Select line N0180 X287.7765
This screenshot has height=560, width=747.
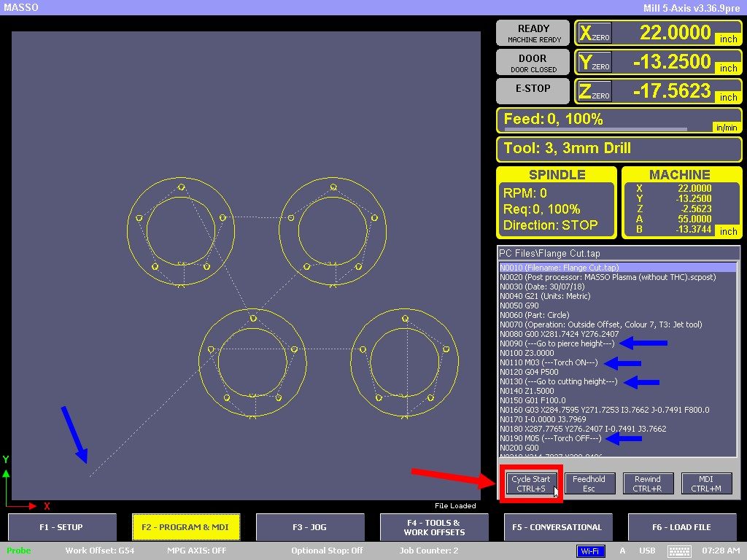coord(618,429)
